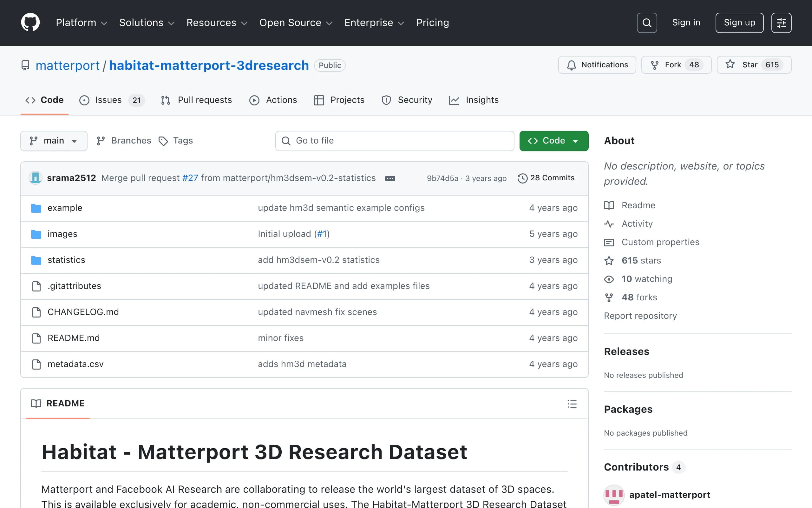Click the .gitattributes file icon
812x508 pixels.
pyautogui.click(x=36, y=286)
